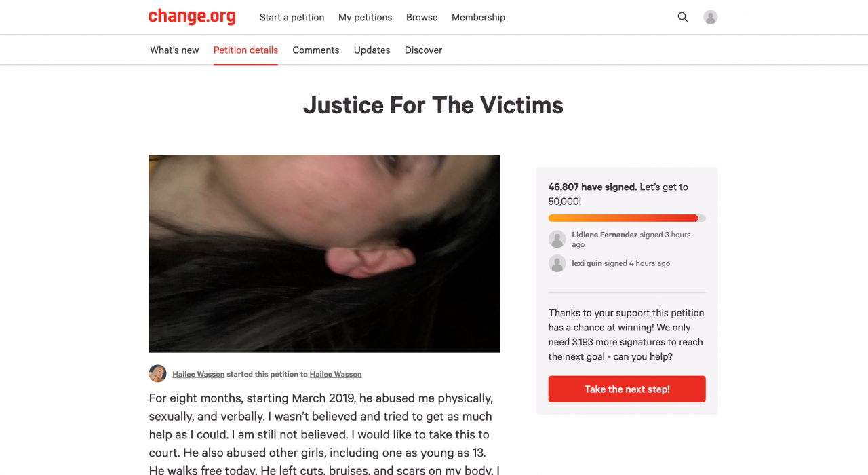Open Start a petition
The image size is (868, 475).
[x=292, y=17]
